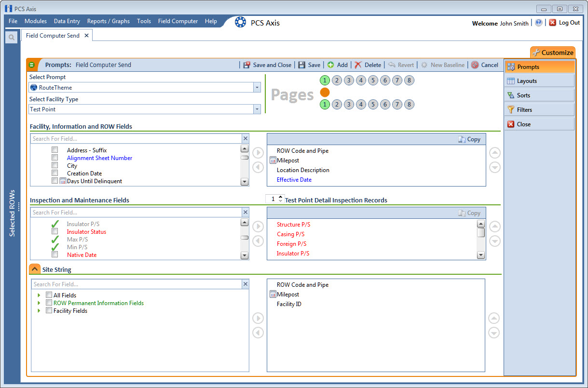Check the Days Until Delinquent checkbox
The height and width of the screenshot is (388, 588).
point(55,181)
